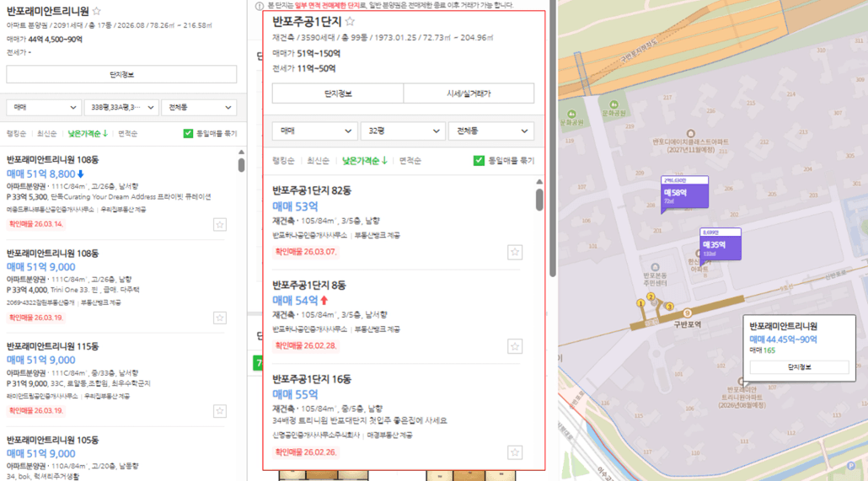Sort 반포래미안트리니원 listings by 낮은가격순
This screenshot has width=868, height=481.
pos(88,133)
